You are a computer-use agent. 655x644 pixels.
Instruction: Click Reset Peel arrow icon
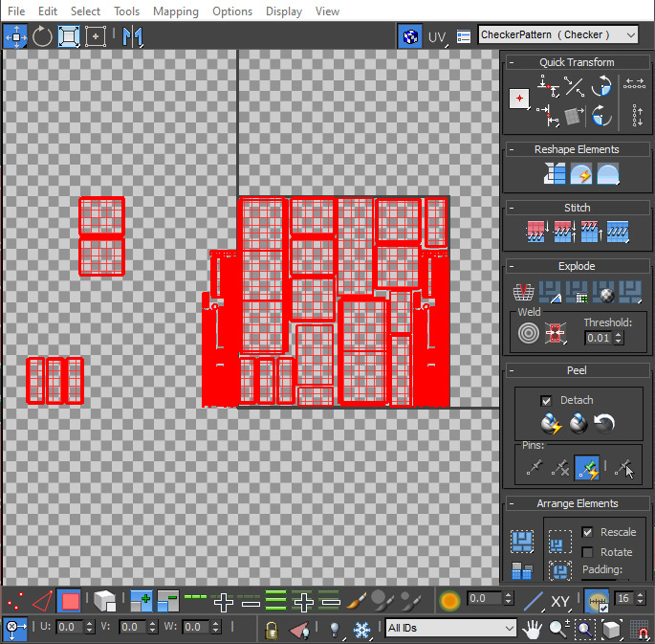(604, 423)
